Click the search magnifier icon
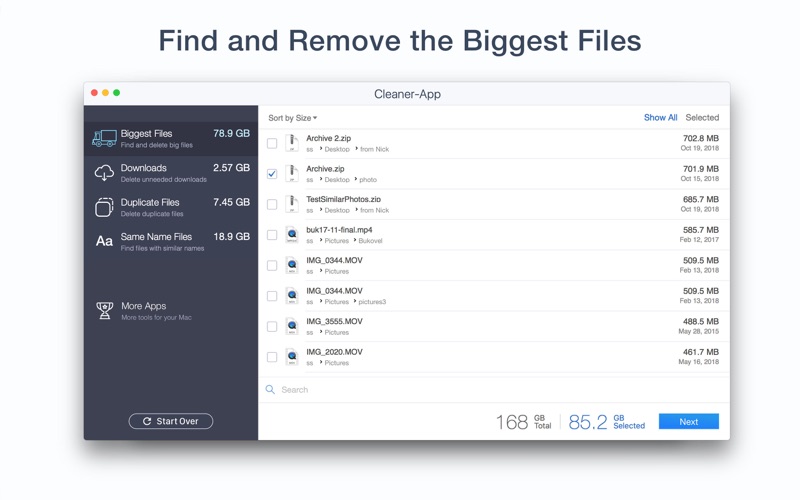Viewport: 800px width, 500px height. [270, 390]
